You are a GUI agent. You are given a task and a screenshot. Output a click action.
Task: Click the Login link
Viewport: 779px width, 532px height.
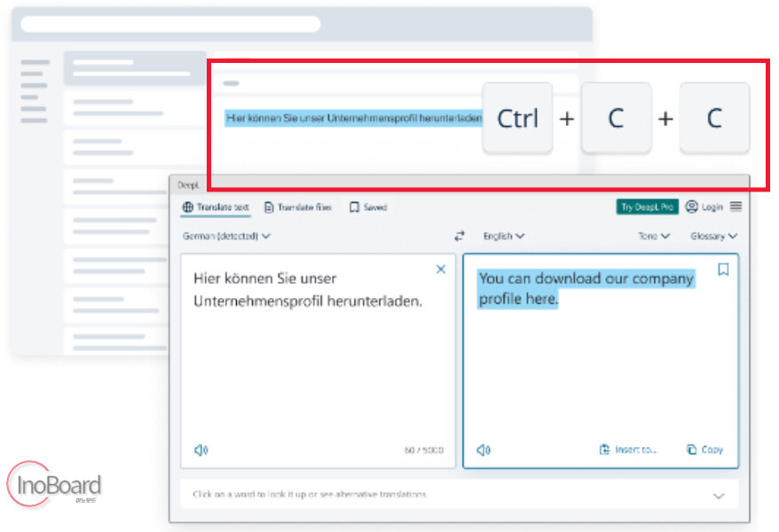712,207
